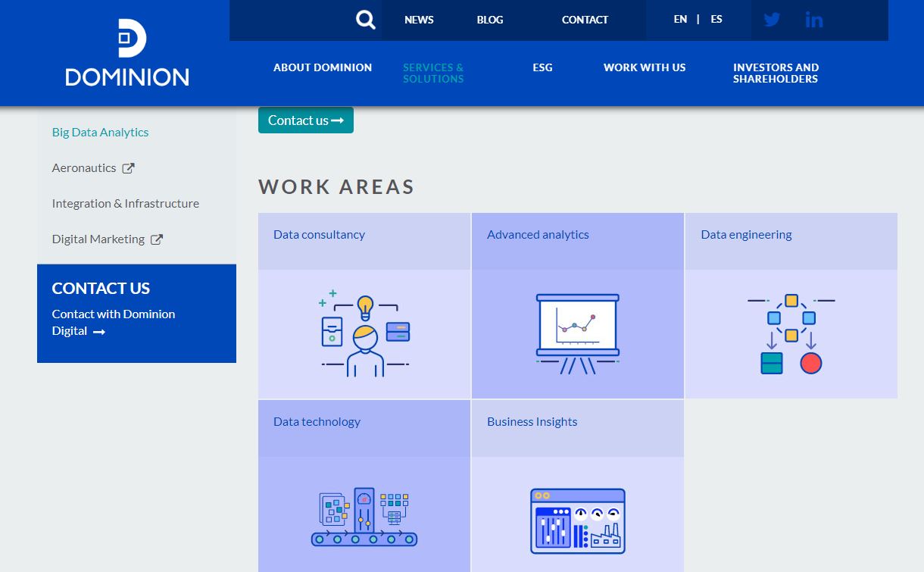The height and width of the screenshot is (572, 924).
Task: Open the Data consultancy card title
Action: tap(319, 235)
